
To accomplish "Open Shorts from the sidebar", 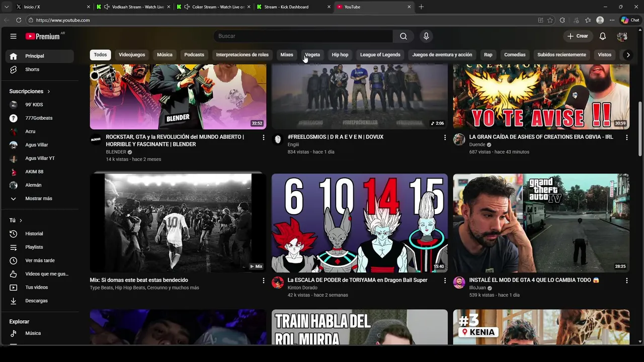I will pos(39,69).
